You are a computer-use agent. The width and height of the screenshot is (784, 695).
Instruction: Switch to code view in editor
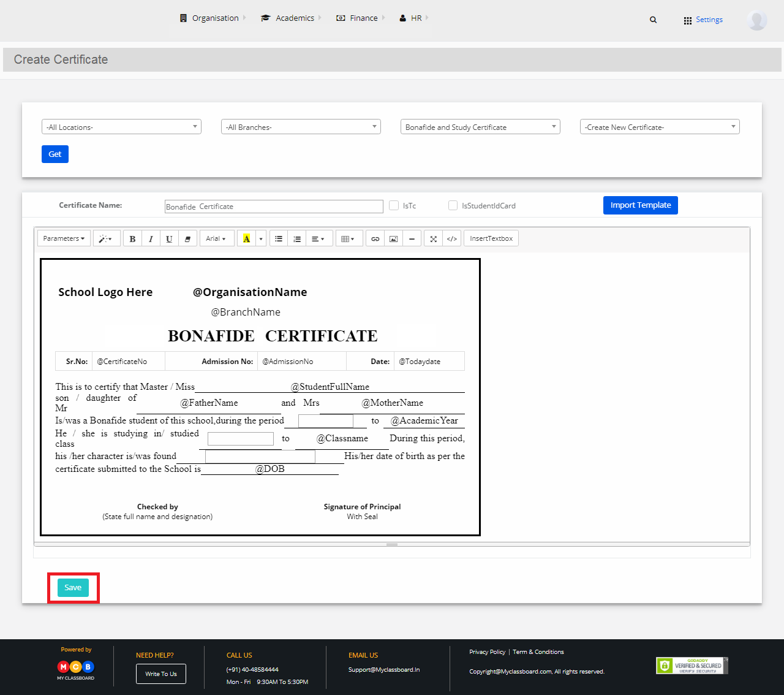452,238
